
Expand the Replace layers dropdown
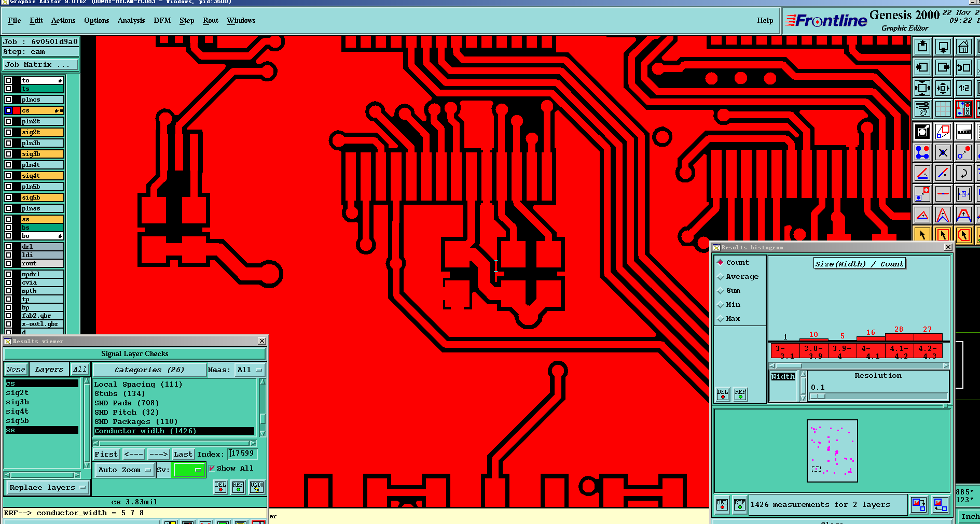[x=47, y=488]
